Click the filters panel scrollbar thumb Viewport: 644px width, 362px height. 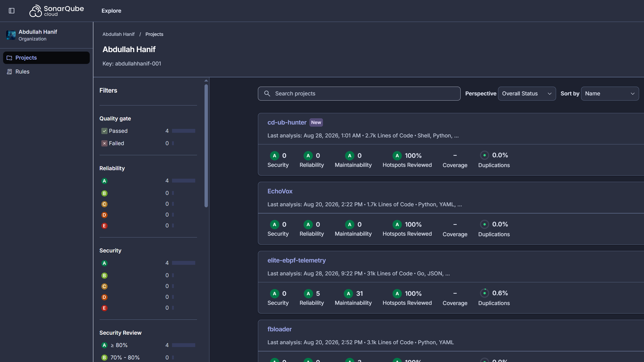206,146
